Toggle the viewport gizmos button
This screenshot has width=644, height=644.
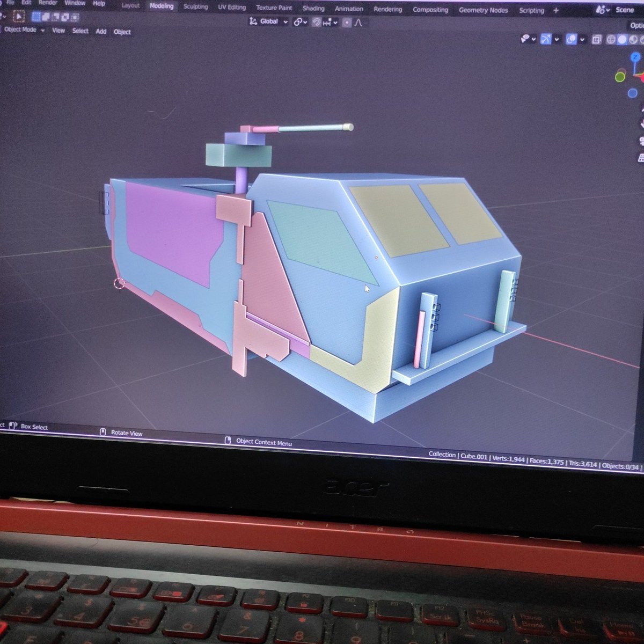[546, 39]
